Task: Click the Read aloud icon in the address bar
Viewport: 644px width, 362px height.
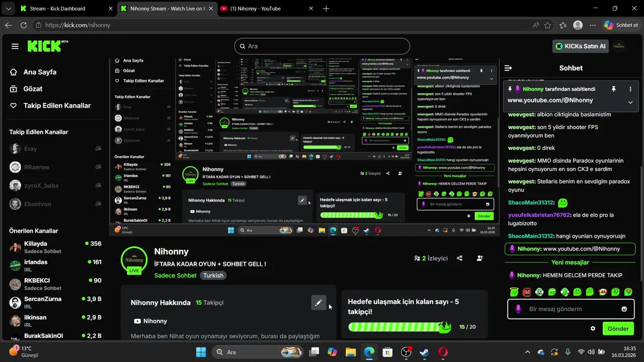Action: 536,25
